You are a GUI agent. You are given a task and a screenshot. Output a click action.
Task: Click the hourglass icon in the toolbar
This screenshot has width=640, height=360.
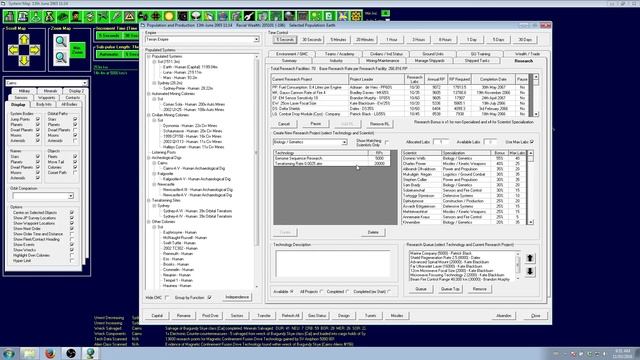[49, 16]
